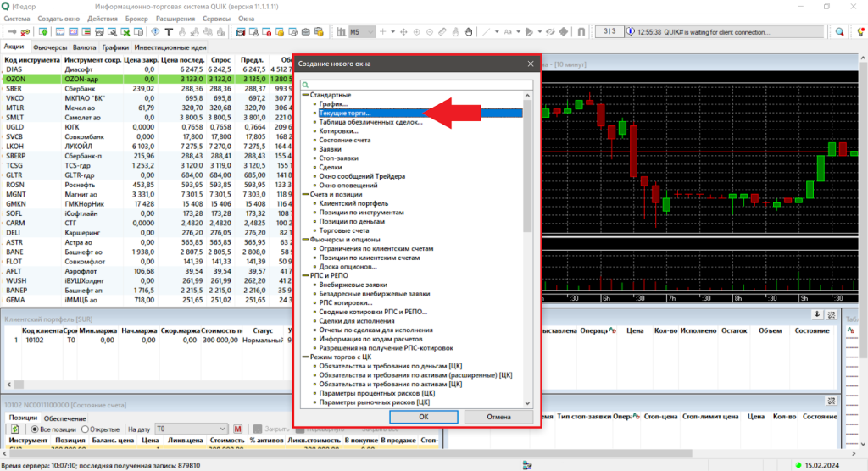Click the 'Отмена' button
The height and width of the screenshot is (471, 868).
pos(498,417)
